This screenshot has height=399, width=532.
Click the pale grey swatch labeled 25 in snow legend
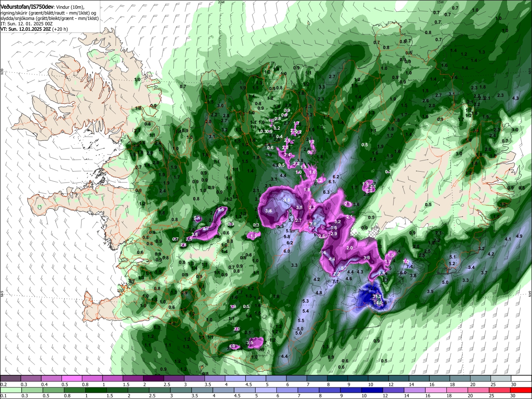click(x=501, y=378)
